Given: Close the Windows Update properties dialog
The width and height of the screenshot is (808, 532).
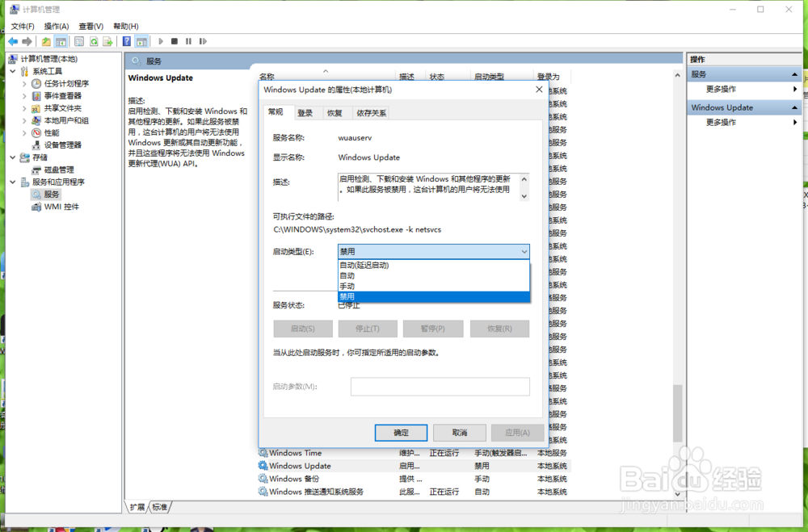Looking at the screenshot, I should coord(539,90).
